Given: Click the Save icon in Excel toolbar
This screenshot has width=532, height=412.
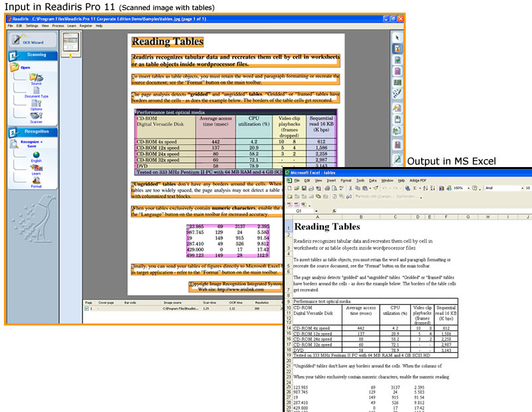Looking at the screenshot, I should pyautogui.click(x=303, y=188).
